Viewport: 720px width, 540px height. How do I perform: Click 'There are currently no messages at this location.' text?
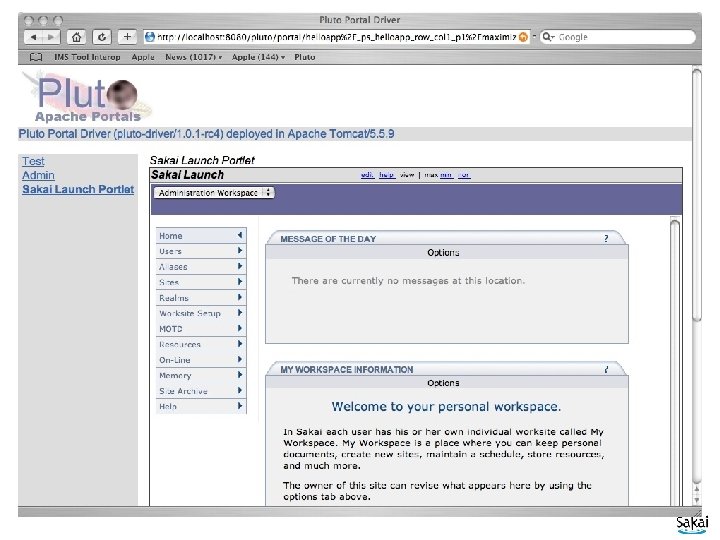(x=408, y=281)
